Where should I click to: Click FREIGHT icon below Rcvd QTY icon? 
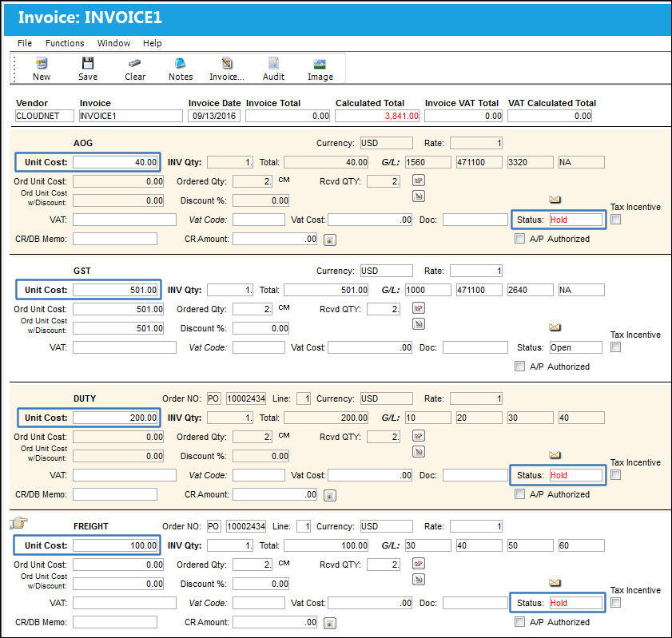point(419,580)
